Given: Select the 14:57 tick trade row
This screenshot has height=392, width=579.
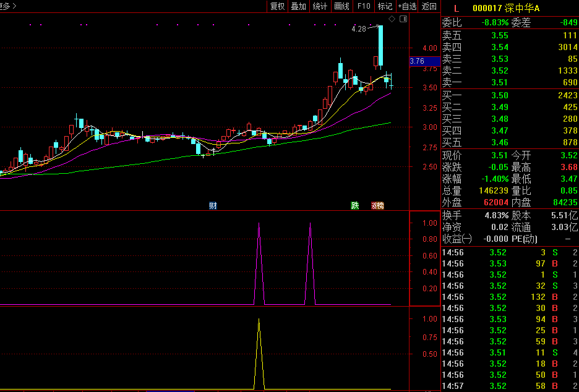Looking at the screenshot, I should [510, 386].
